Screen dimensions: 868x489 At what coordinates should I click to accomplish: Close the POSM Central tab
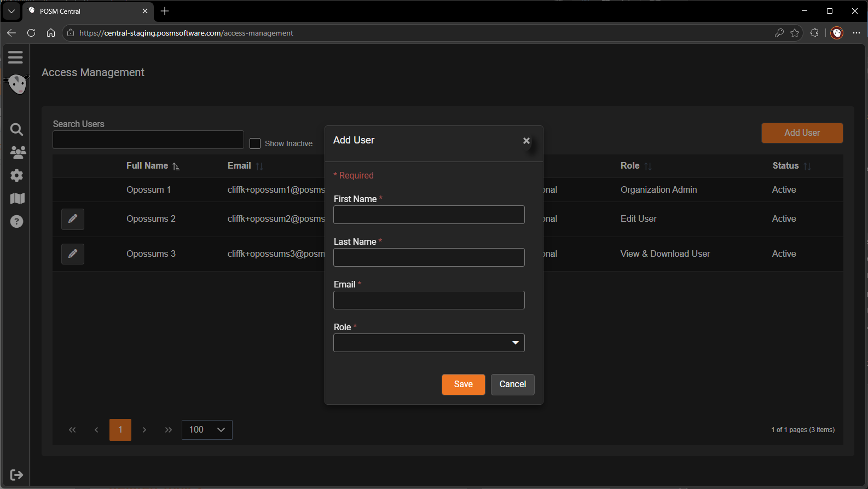(x=145, y=11)
